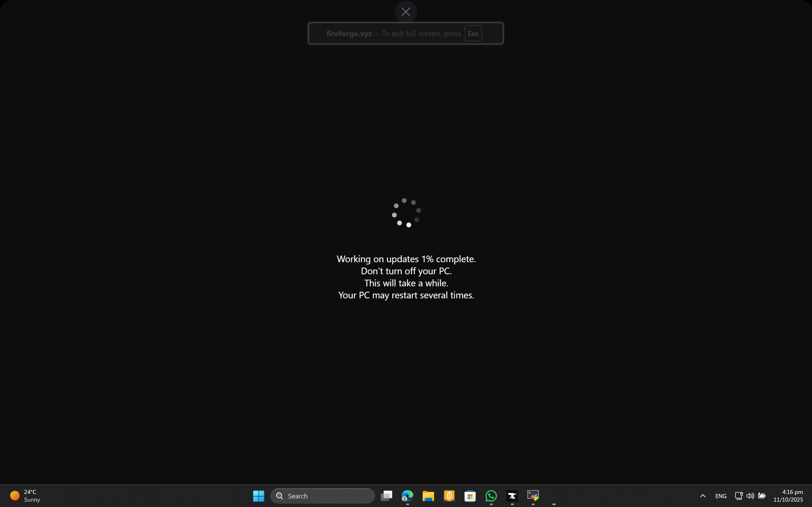Viewport: 812px width, 507px height.
Task: Click the Esc key hint button
Action: (x=473, y=34)
